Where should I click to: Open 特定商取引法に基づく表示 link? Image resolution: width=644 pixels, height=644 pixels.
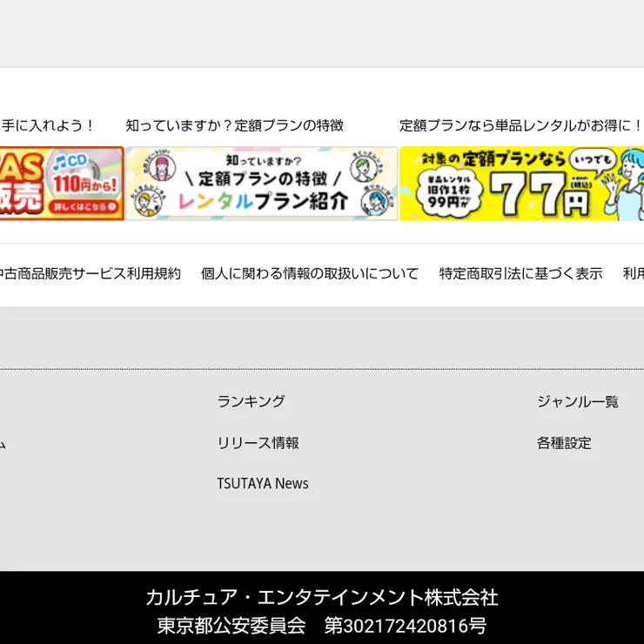click(520, 273)
